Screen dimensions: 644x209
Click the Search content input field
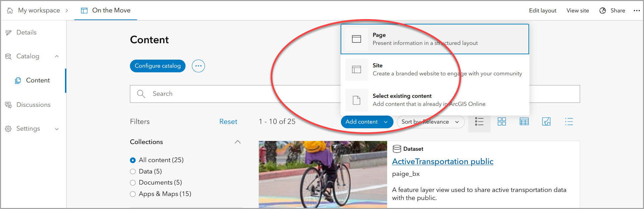[234, 94]
